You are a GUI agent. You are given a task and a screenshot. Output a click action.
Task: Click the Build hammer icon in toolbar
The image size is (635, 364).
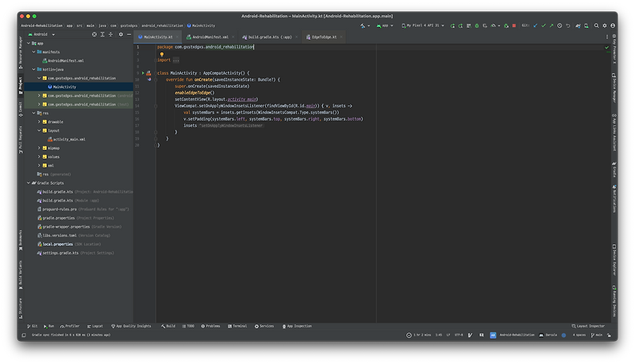point(364,25)
